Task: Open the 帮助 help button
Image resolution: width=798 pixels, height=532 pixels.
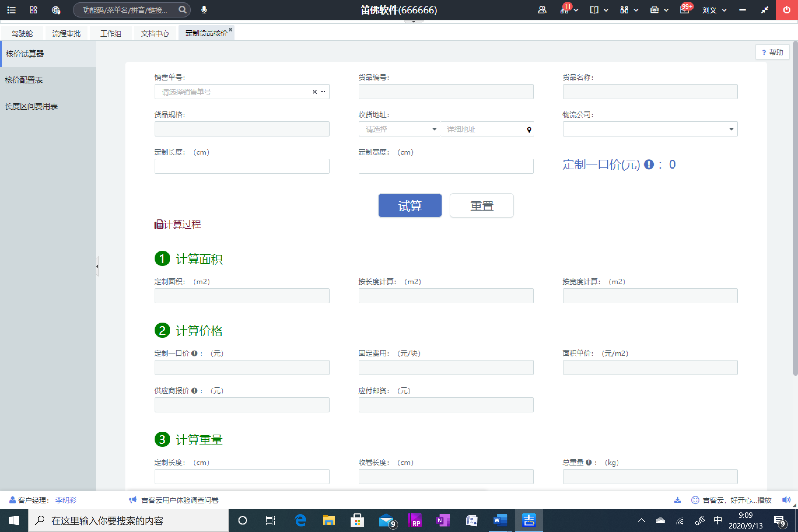Action: pyautogui.click(x=772, y=52)
